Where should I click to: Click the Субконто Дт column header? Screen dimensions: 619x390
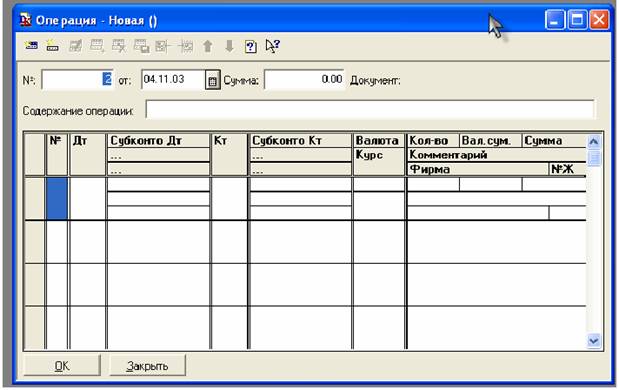(x=158, y=141)
